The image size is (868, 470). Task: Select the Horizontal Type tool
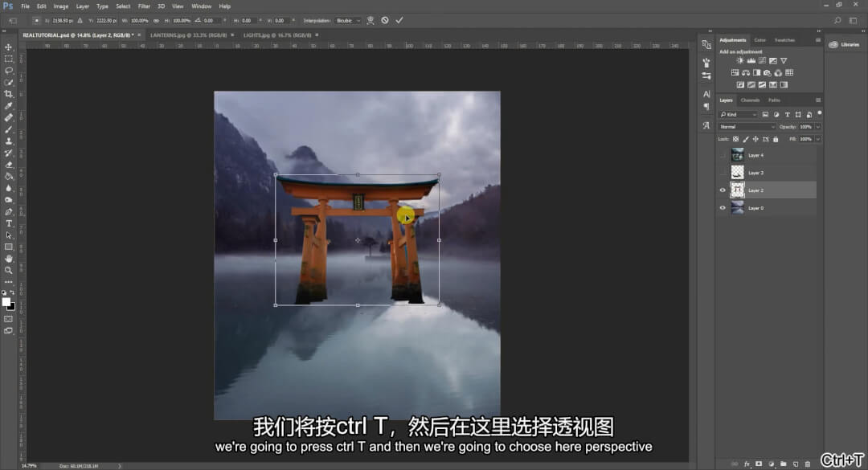tap(8, 223)
